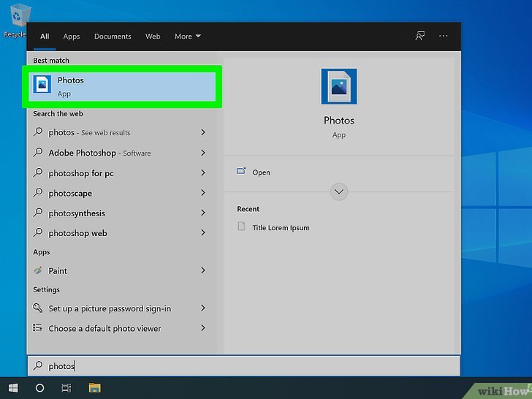Click the large Photos icon in preview pane
The image size is (532, 399).
click(338, 86)
